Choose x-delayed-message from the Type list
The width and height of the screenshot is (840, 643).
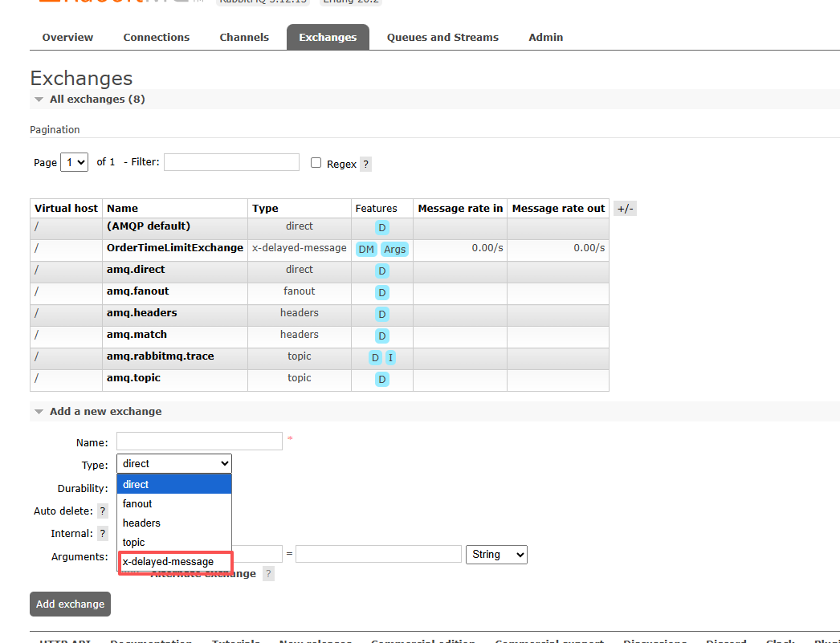tap(174, 562)
